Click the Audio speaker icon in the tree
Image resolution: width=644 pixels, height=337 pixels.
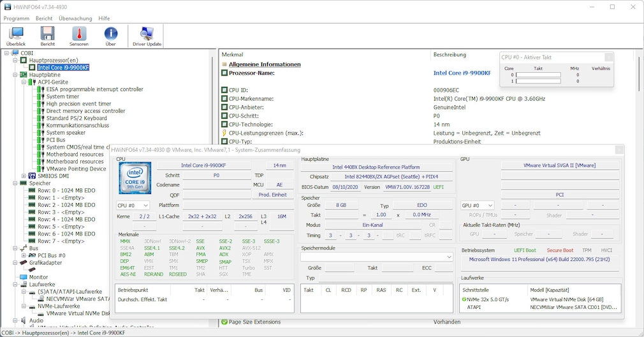[24, 321]
